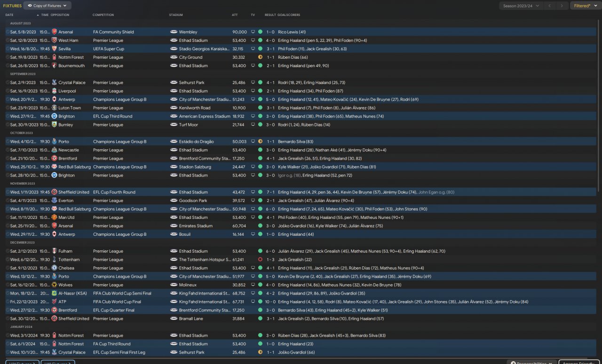The height and width of the screenshot is (364, 602).
Task: Toggle the selection circle for Sat, 16/9/2023 Liverpool row
Action: pyautogui.click(x=8, y=91)
